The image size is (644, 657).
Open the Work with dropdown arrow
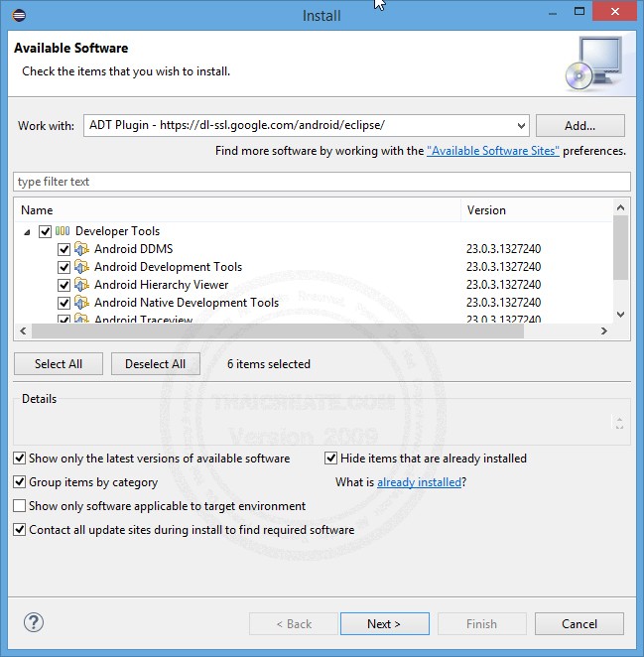tap(521, 126)
